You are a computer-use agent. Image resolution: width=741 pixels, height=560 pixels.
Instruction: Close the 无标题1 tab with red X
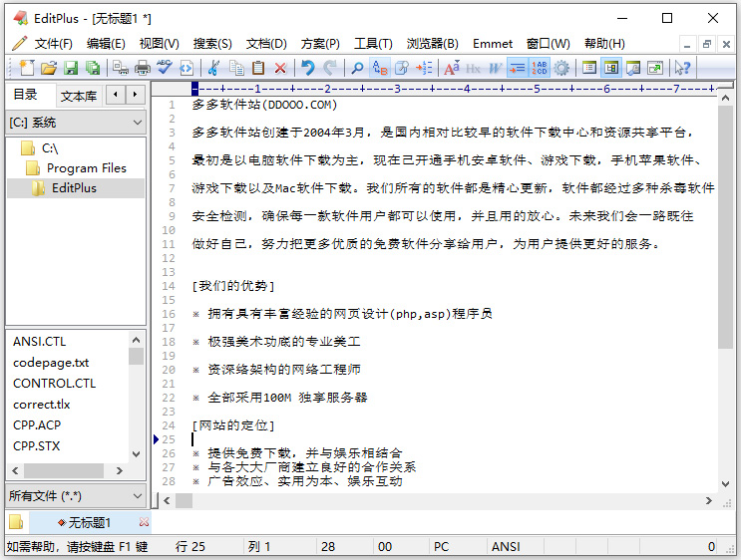click(145, 522)
